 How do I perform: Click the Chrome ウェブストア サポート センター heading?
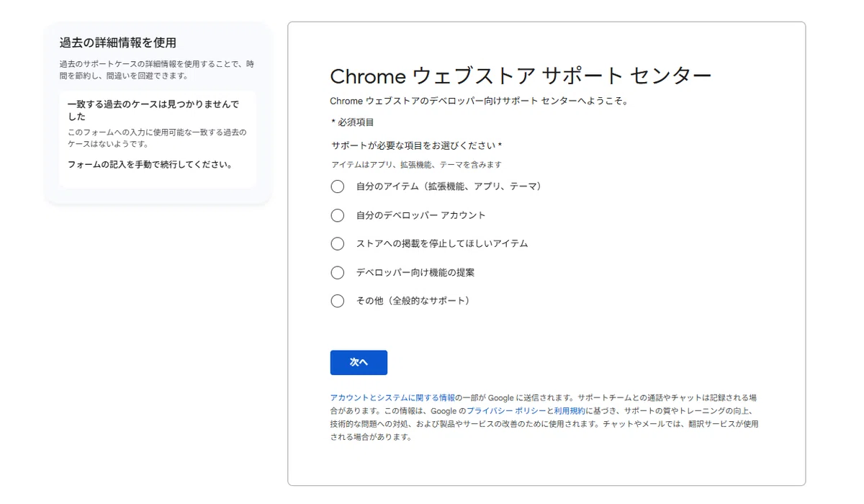point(521,76)
